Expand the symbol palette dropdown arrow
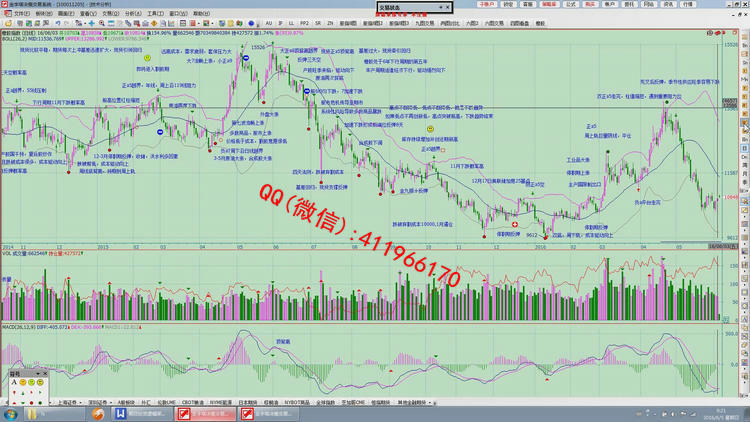 (x=38, y=373)
